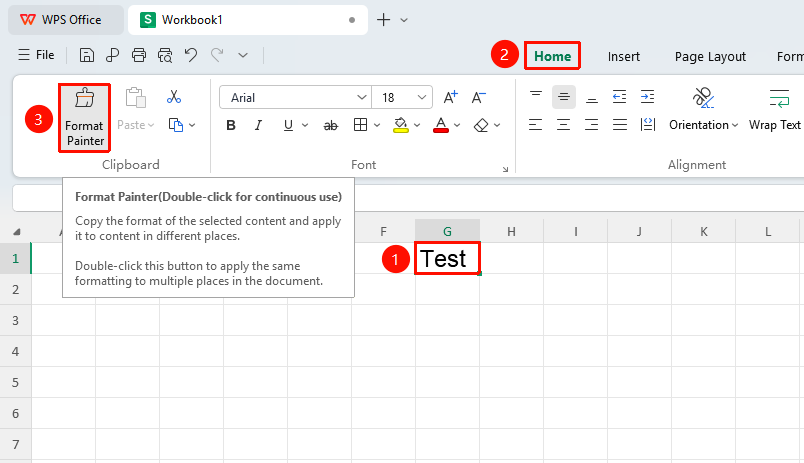Click the Export to PDF icon

(x=112, y=55)
